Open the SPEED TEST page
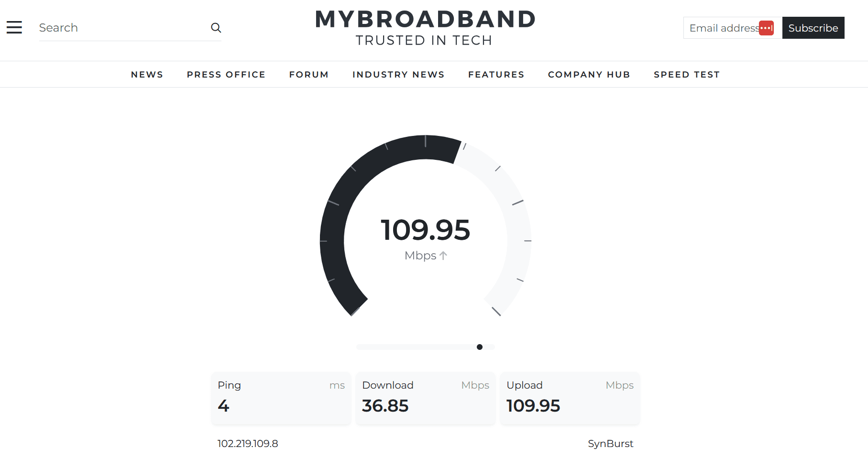Viewport: 868px width, 459px height. pyautogui.click(x=687, y=74)
